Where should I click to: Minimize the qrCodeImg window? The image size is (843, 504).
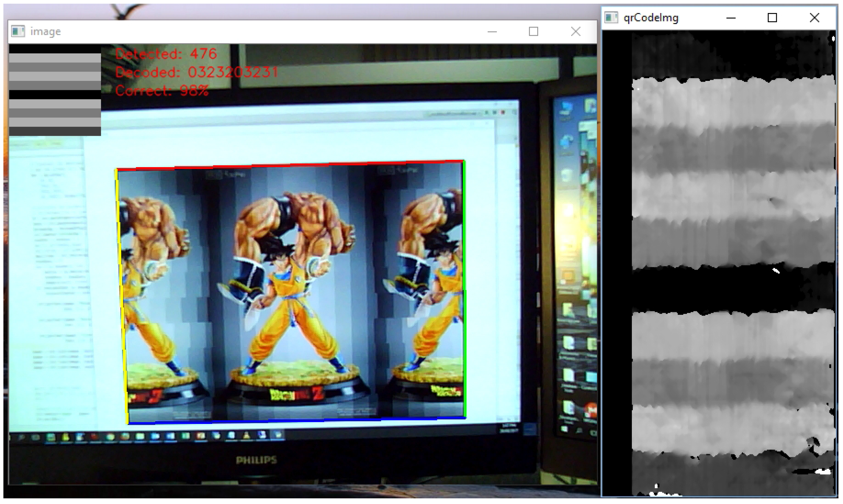731,18
